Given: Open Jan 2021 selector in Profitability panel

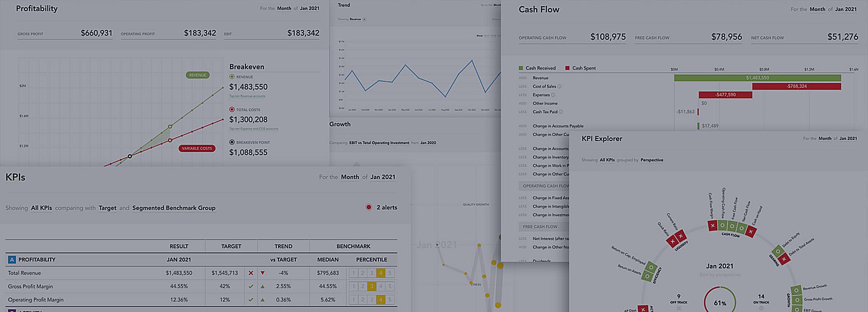Looking at the screenshot, I should [310, 8].
